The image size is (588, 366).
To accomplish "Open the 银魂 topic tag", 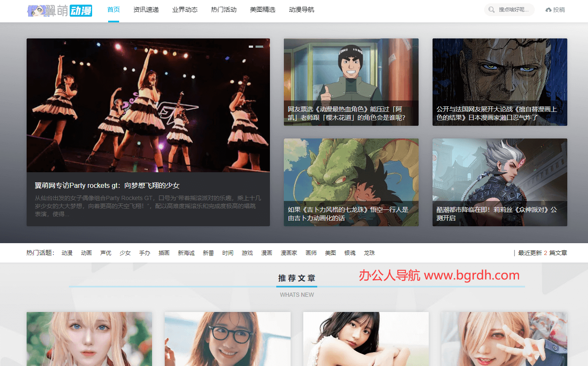I will 350,253.
